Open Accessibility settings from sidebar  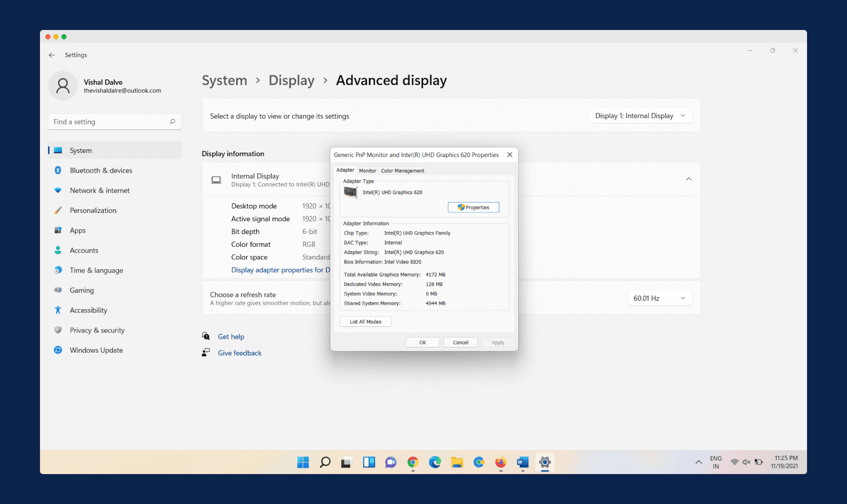click(x=88, y=310)
